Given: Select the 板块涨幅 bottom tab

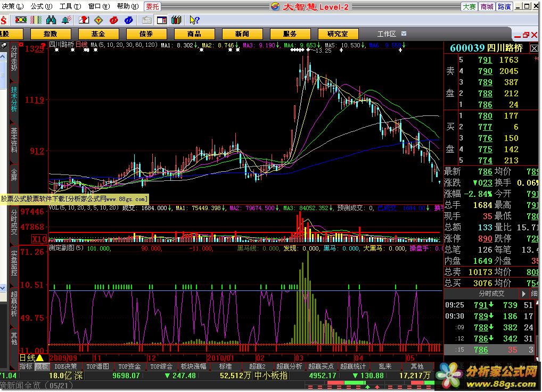Looking at the screenshot, I should (x=194, y=366).
